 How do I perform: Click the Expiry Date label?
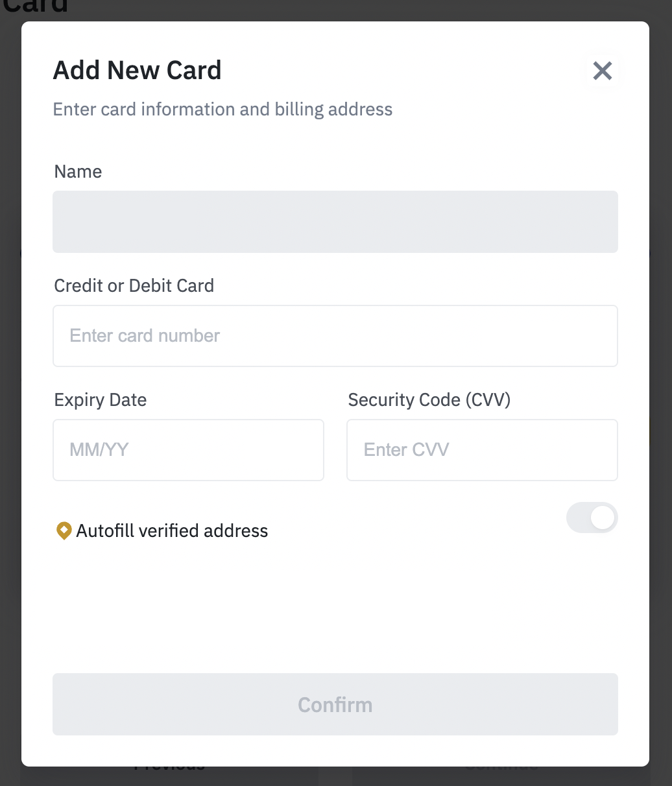(x=101, y=400)
